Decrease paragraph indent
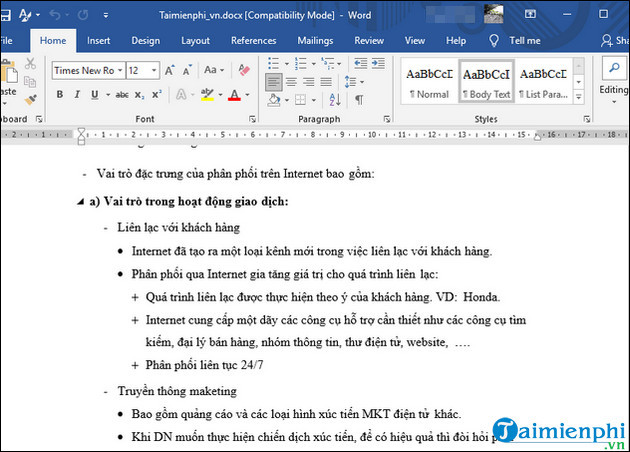This screenshot has width=630, height=452. click(360, 63)
